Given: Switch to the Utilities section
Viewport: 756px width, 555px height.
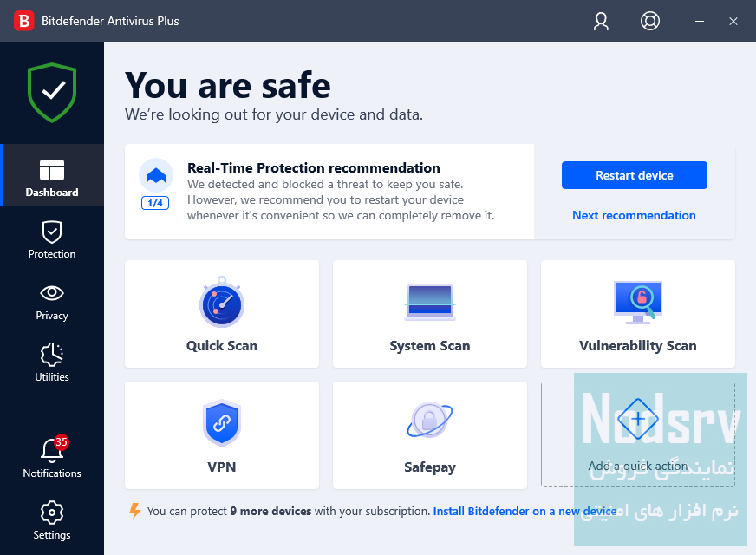Looking at the screenshot, I should pos(52,363).
